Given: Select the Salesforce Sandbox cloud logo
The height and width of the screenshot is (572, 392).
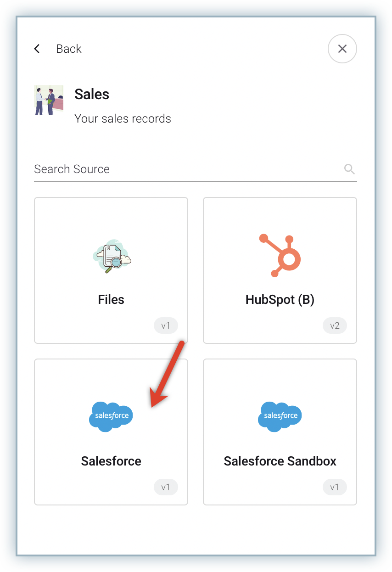Looking at the screenshot, I should point(280,416).
